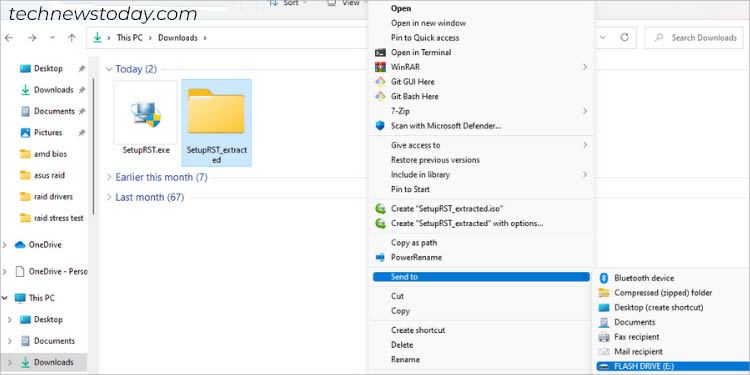Click the Fax recipient icon
The image size is (750, 375).
[x=604, y=337]
